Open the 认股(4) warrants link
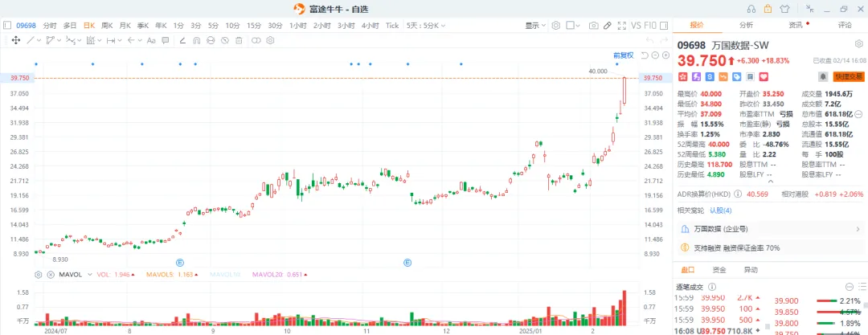The image size is (868, 335). click(x=721, y=210)
